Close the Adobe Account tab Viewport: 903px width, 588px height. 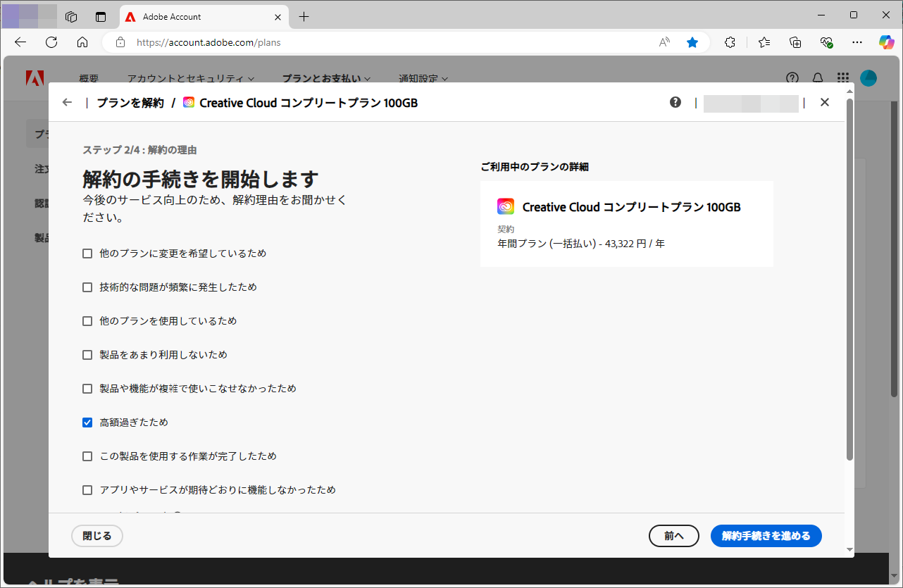278,16
